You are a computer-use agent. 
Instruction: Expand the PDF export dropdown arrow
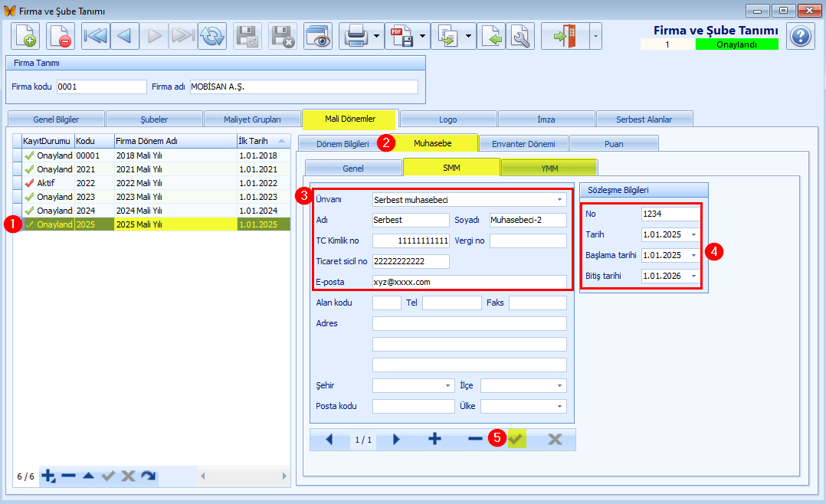click(422, 36)
